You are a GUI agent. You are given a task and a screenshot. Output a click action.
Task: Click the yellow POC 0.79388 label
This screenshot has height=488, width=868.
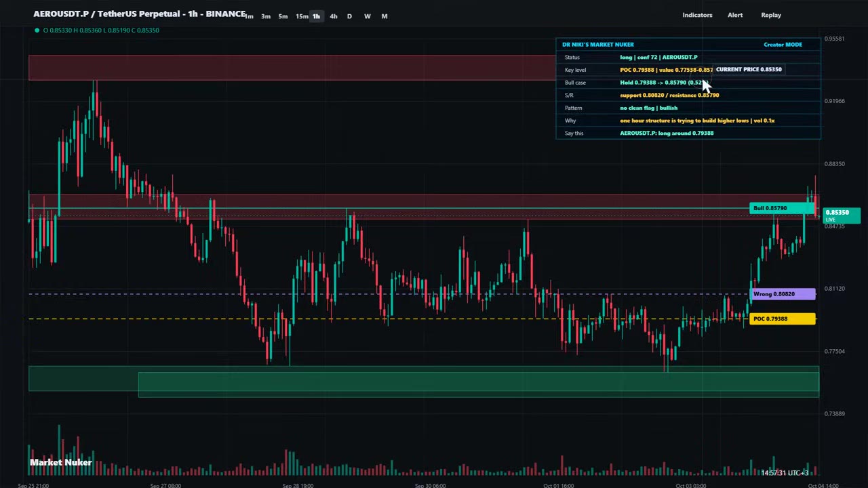(x=783, y=319)
